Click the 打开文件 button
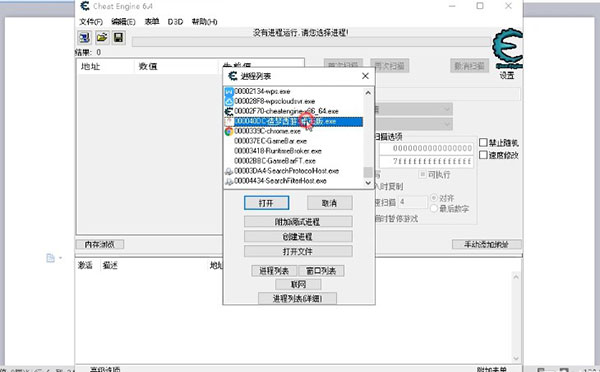600x372 pixels. click(298, 251)
